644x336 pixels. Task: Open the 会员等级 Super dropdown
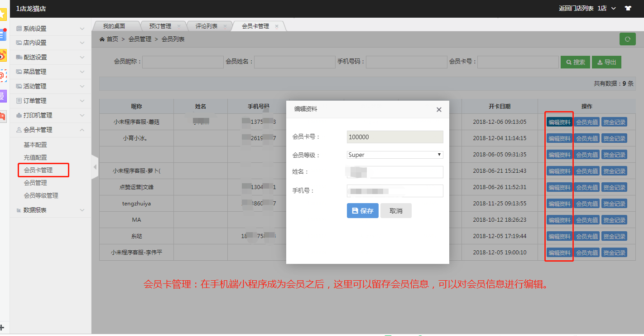click(x=394, y=155)
